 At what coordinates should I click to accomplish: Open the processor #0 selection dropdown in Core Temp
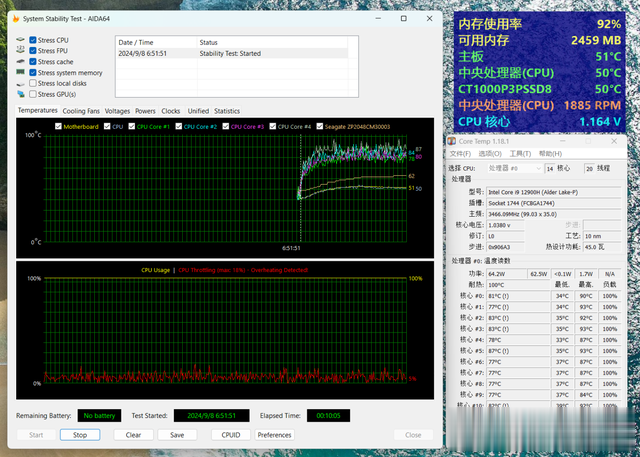(x=515, y=168)
